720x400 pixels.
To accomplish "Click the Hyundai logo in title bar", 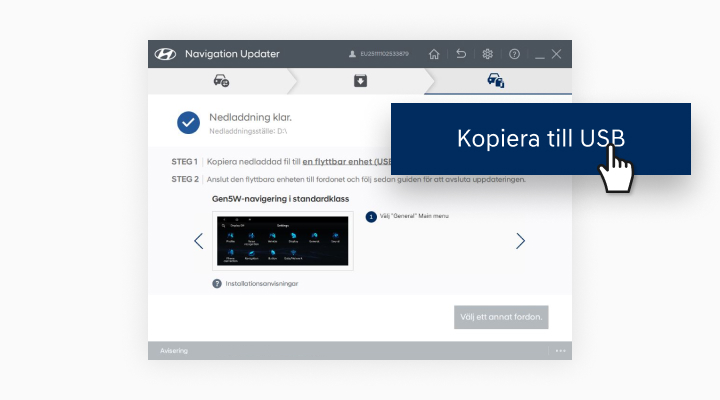I will pos(165,54).
